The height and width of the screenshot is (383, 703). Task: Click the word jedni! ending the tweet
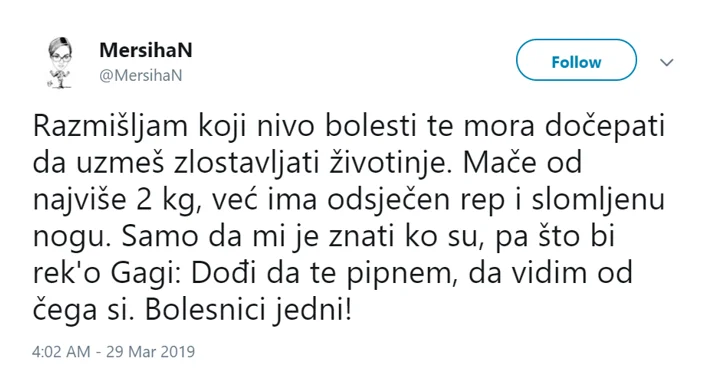(x=312, y=311)
